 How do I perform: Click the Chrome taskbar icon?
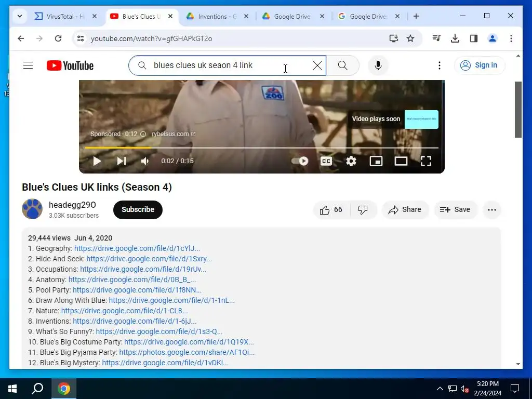tap(64, 389)
